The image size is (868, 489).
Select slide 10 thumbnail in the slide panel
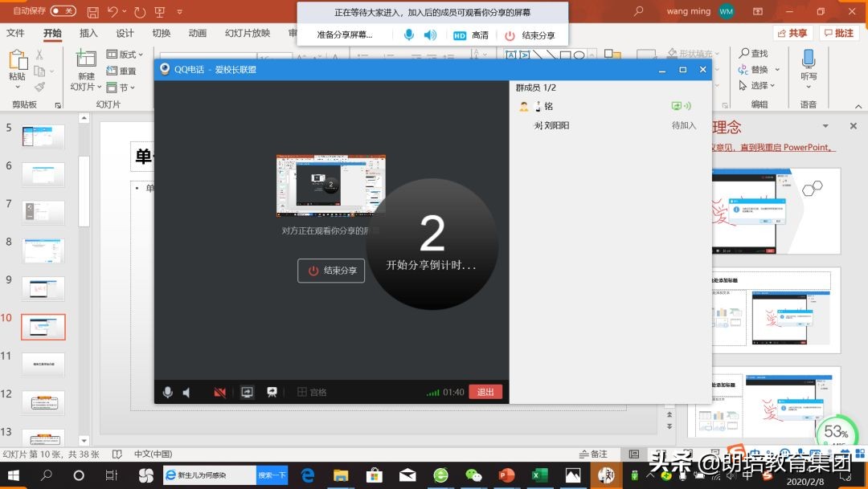point(43,327)
